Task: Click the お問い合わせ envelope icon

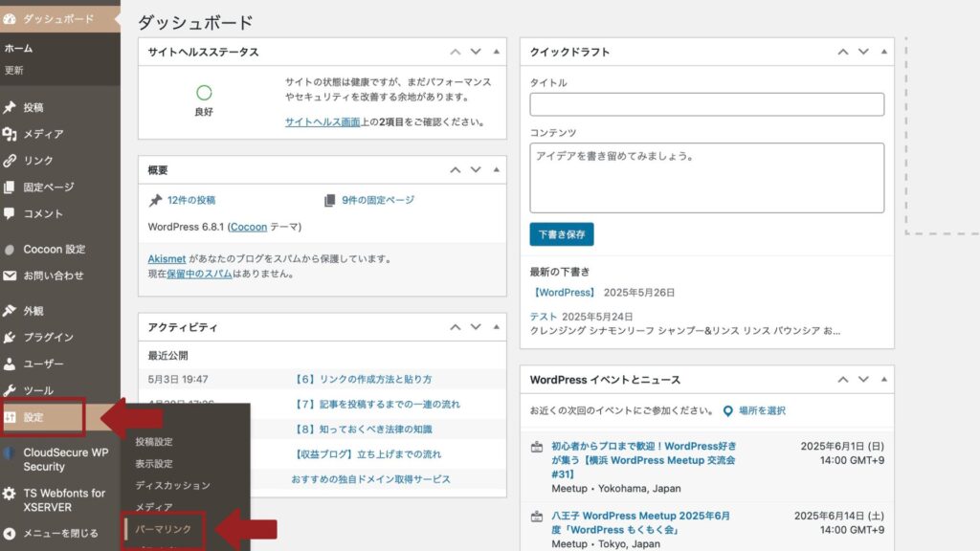Action: pos(10,275)
